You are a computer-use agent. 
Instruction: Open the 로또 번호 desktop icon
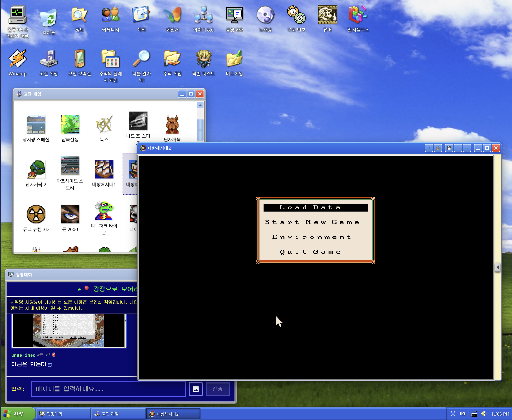(x=296, y=19)
